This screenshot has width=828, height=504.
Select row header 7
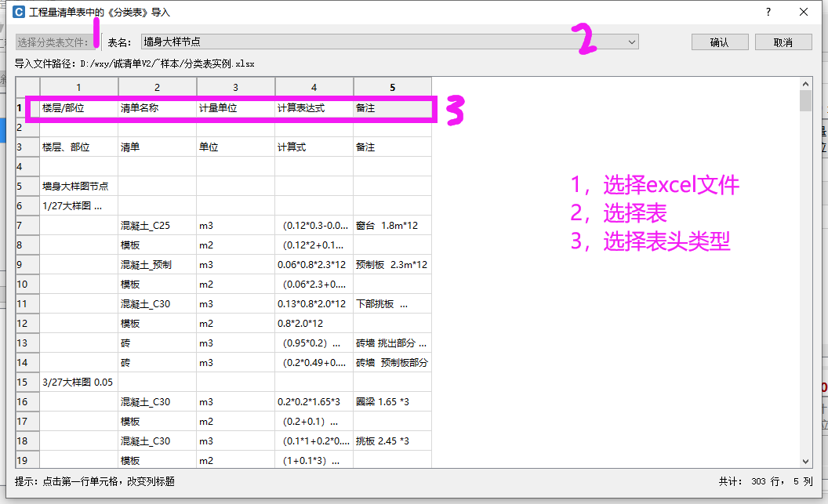(x=27, y=225)
